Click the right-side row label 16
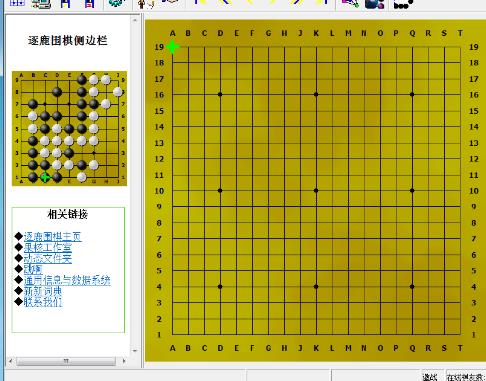Viewport: 486px width, 381px height. 474,95
